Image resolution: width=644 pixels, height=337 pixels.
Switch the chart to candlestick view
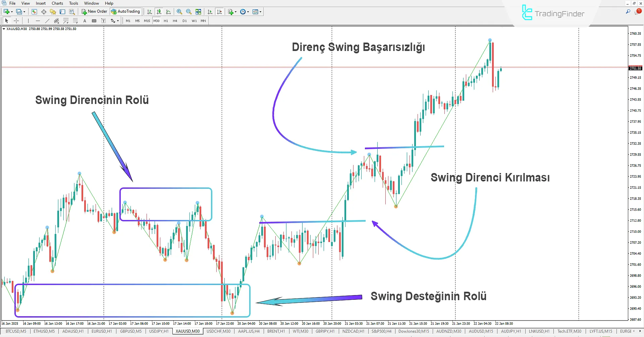click(159, 11)
